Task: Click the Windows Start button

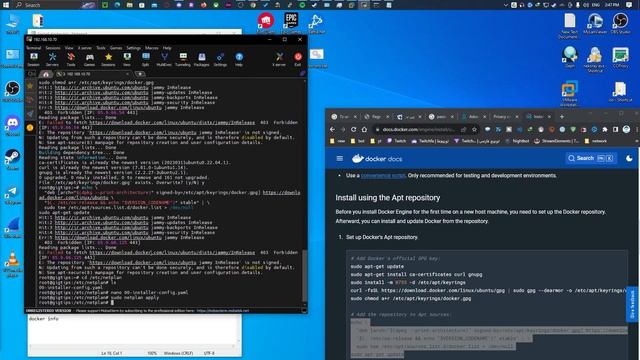Action: tap(6, 5)
